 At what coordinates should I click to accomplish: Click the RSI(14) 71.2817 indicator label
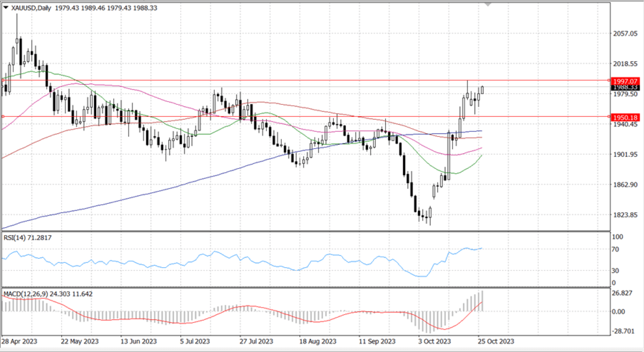(27, 238)
